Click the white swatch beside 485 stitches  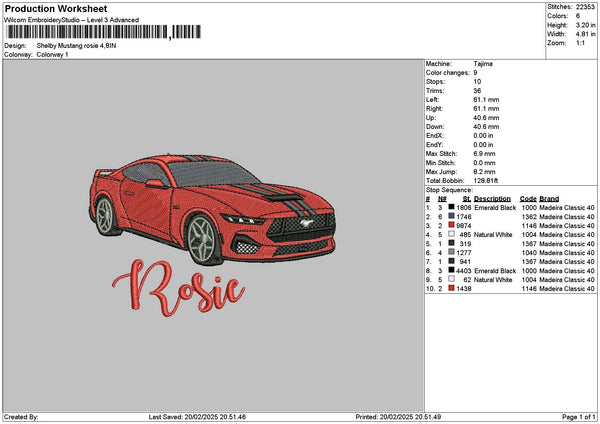point(452,234)
